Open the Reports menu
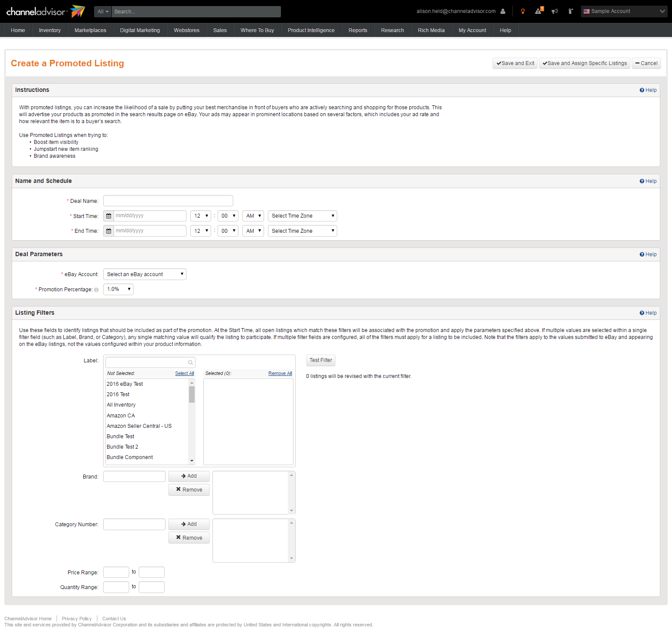This screenshot has height=632, width=672. coord(358,30)
